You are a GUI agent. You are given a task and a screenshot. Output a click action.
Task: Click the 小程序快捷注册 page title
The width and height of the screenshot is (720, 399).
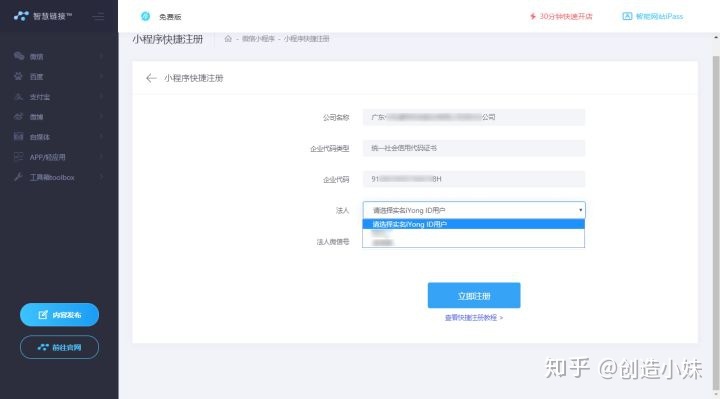click(x=168, y=39)
